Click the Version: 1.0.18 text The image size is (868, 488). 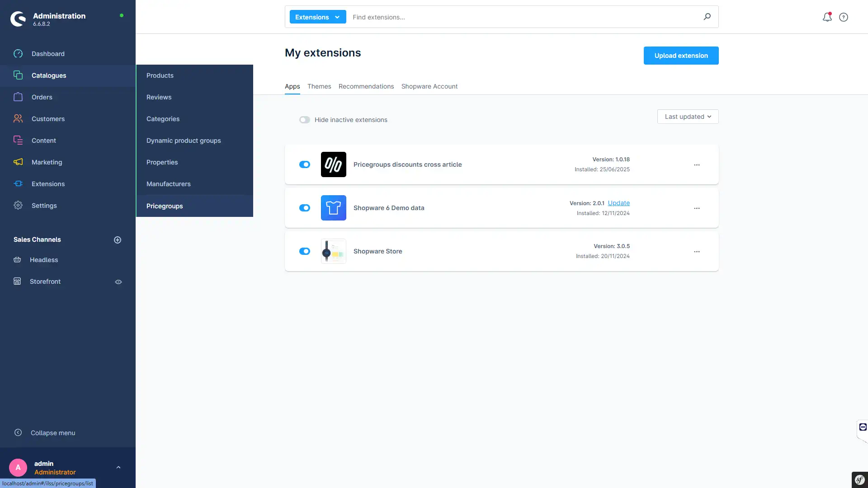tap(611, 160)
